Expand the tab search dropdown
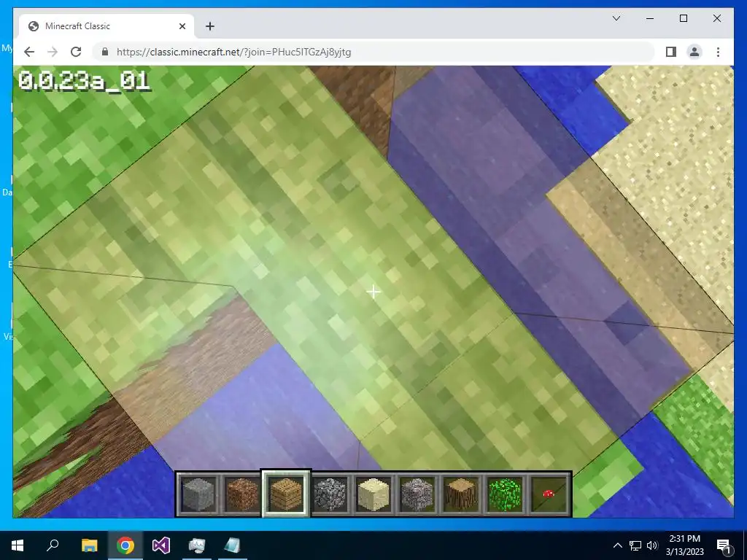This screenshot has width=747, height=560. [616, 18]
